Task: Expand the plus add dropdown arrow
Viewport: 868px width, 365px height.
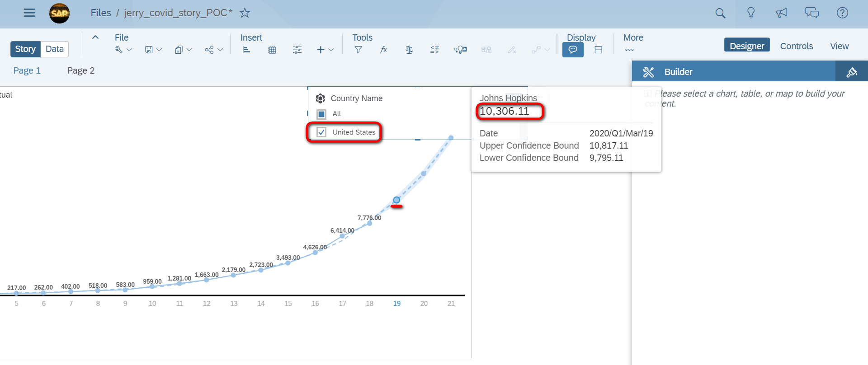Action: point(331,50)
